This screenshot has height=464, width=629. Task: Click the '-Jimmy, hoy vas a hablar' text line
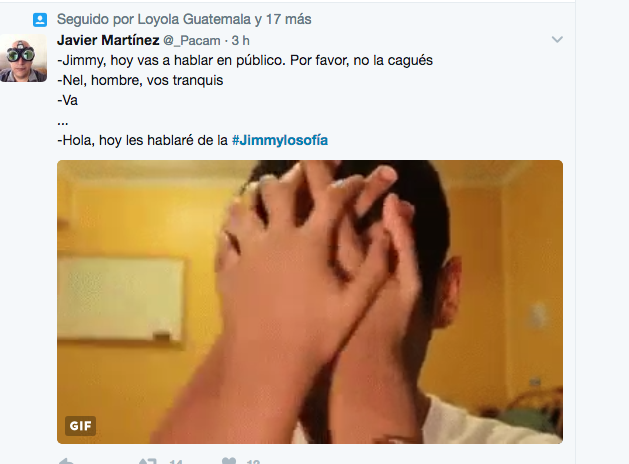coord(245,61)
